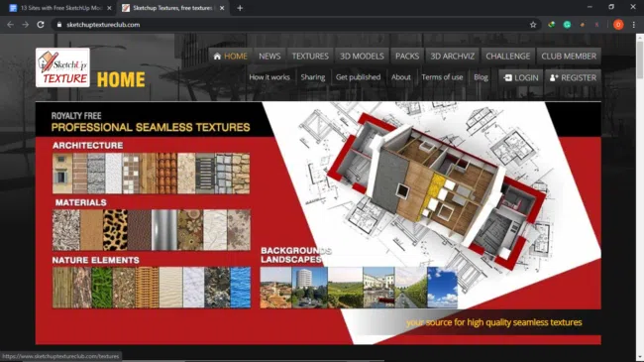Bookmark page with star icon
644x362 pixels.
point(533,25)
